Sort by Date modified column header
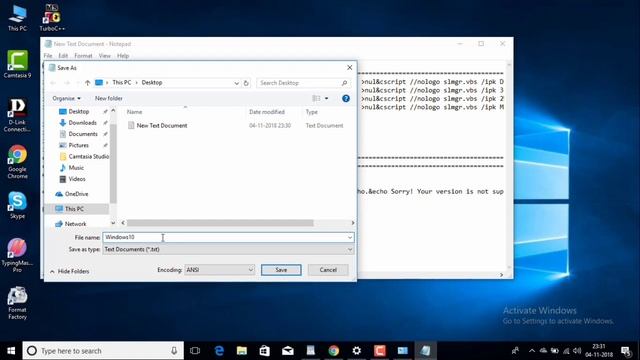The height and width of the screenshot is (360, 640). pos(267,112)
